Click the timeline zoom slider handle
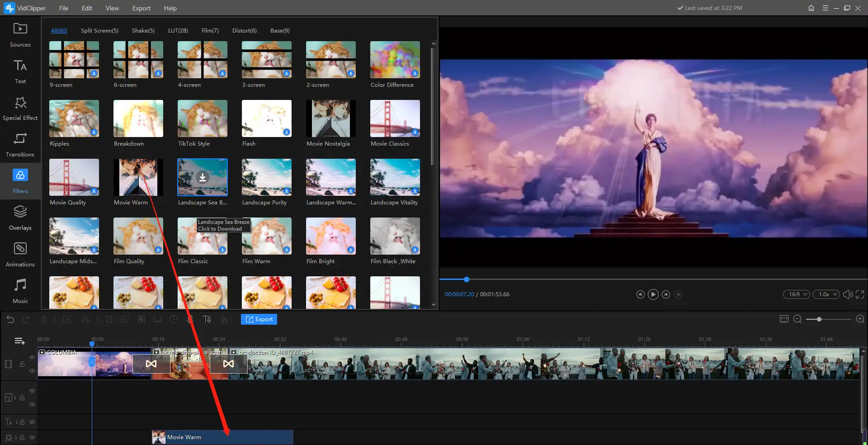 (x=819, y=319)
